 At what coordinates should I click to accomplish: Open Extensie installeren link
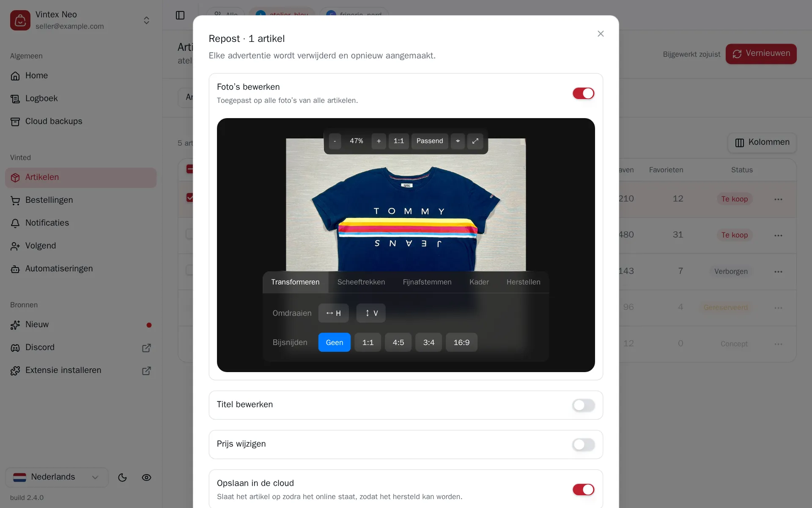(x=81, y=370)
